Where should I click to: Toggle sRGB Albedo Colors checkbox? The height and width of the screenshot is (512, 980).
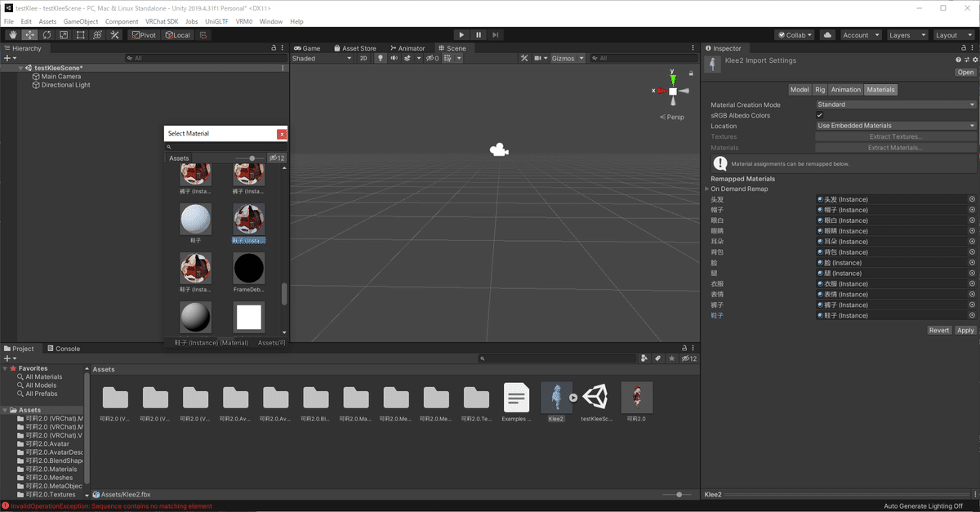pyautogui.click(x=820, y=115)
